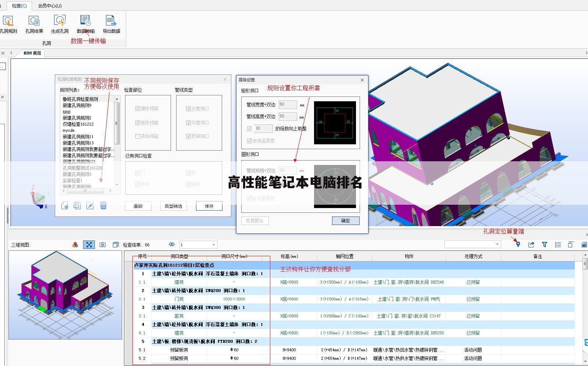Toggle the 水管洞口 checkbox
The image size is (588, 366).
point(188,109)
